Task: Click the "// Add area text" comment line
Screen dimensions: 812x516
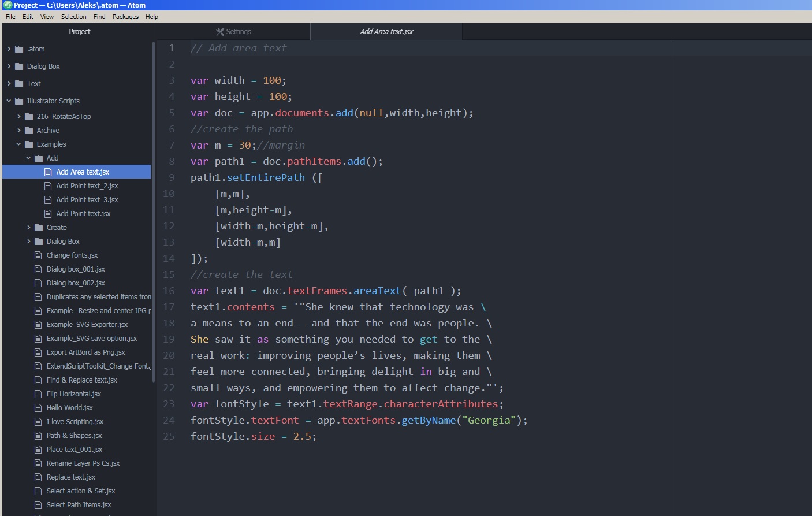Action: click(239, 48)
